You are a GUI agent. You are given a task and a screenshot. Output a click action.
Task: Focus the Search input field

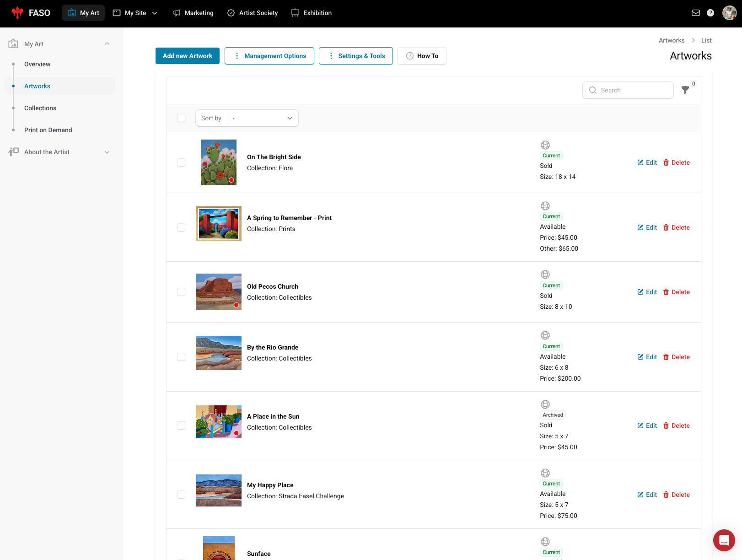tap(628, 90)
